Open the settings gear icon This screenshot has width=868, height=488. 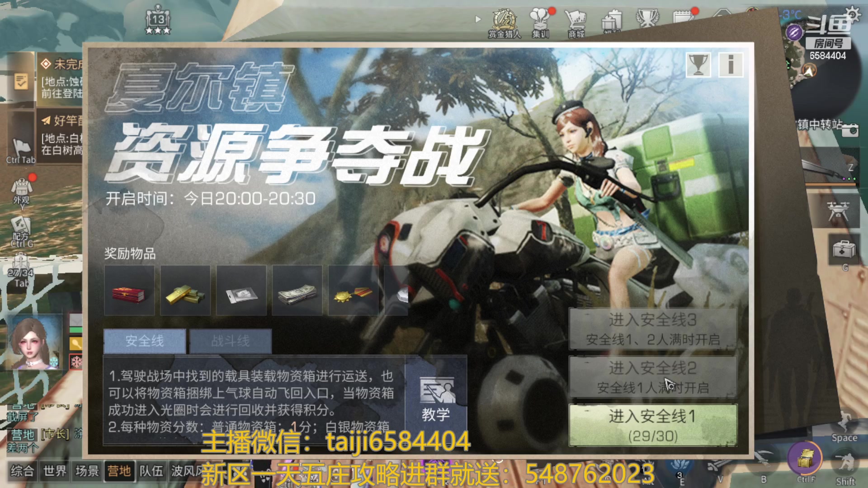tap(853, 14)
